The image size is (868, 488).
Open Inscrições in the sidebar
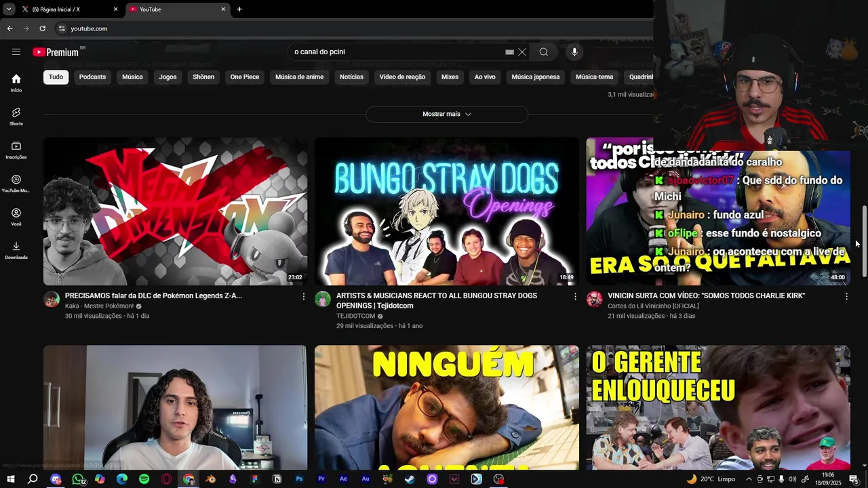[16, 150]
